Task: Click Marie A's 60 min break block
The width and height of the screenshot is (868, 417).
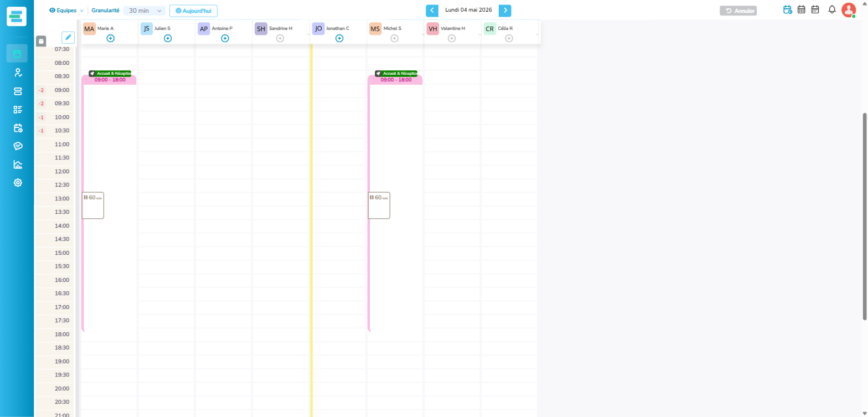Action: tap(93, 205)
